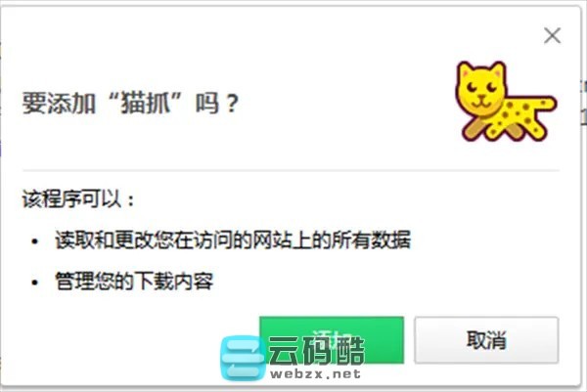
Task: Close the add-extension dialog with the X
Action: pos(552,36)
